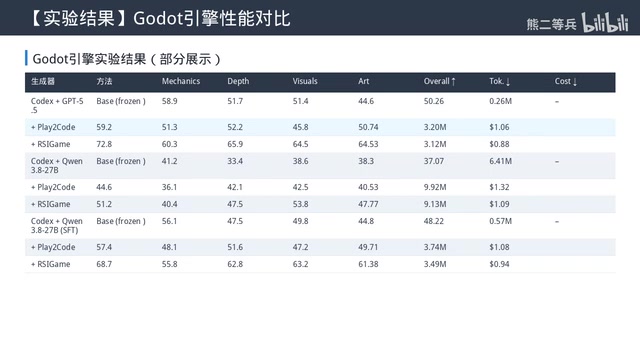Click the 49.71 value
Screen dimensions: 640x360
(368, 247)
